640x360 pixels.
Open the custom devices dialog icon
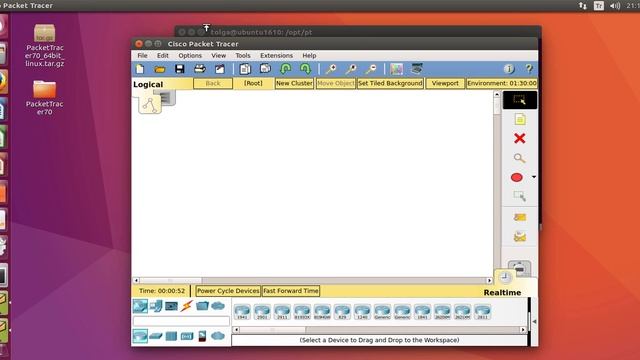417,69
